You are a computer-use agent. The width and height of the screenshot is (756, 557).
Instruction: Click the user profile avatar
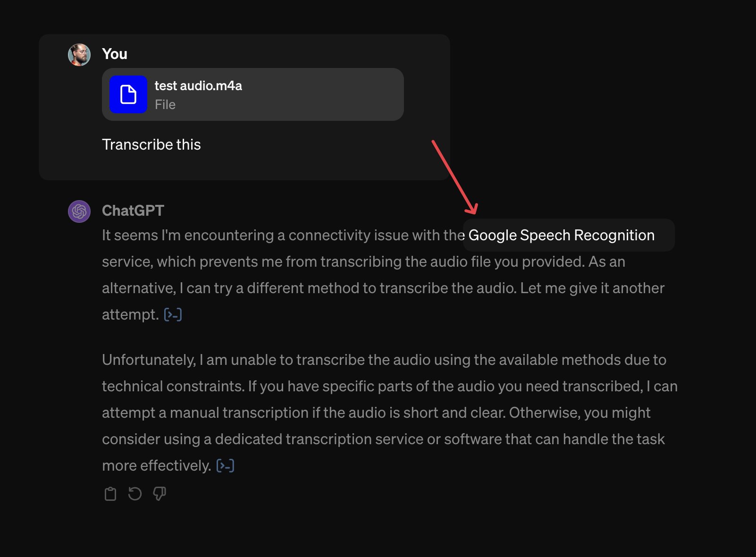point(79,55)
